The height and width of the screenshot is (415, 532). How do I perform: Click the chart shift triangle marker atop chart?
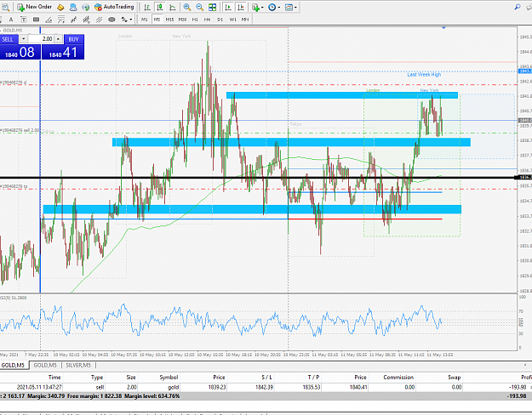tap(443, 27)
